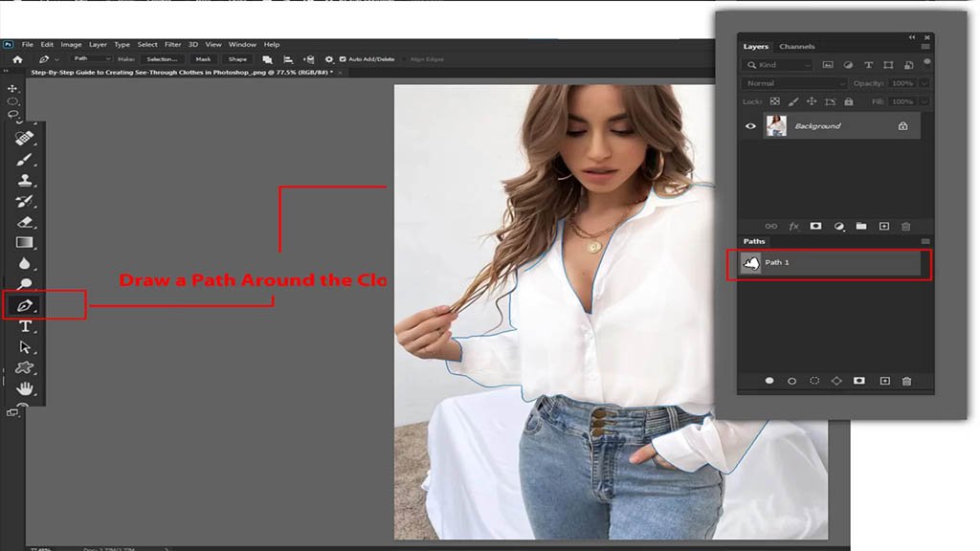Click the Home icon in options bar
Screen dimensions: 980x551
click(x=17, y=59)
